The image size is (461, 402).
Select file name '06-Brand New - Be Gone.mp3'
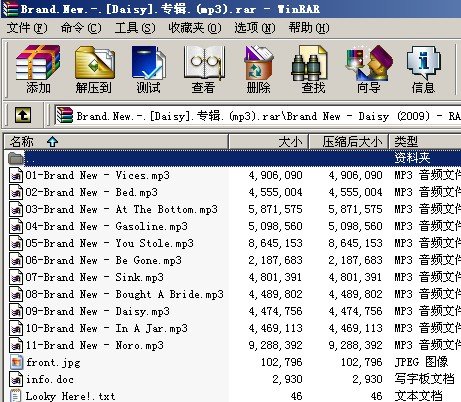coord(104,260)
